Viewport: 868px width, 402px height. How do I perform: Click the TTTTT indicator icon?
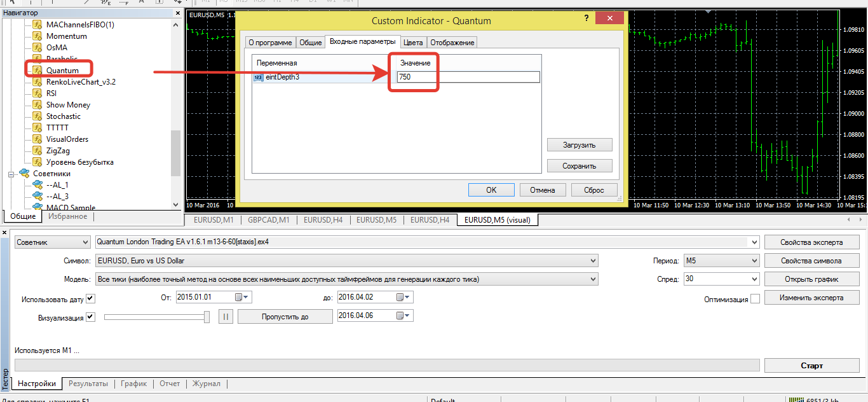(37, 128)
